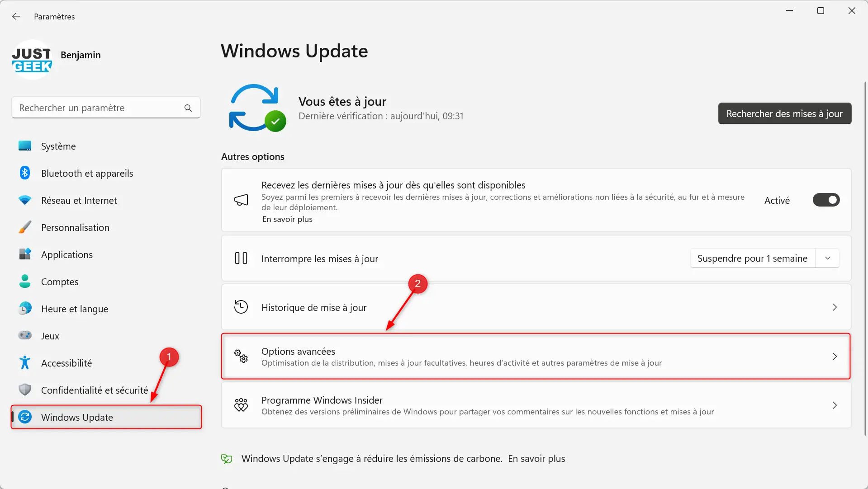
Task: Open Heure et langue settings
Action: [106, 309]
